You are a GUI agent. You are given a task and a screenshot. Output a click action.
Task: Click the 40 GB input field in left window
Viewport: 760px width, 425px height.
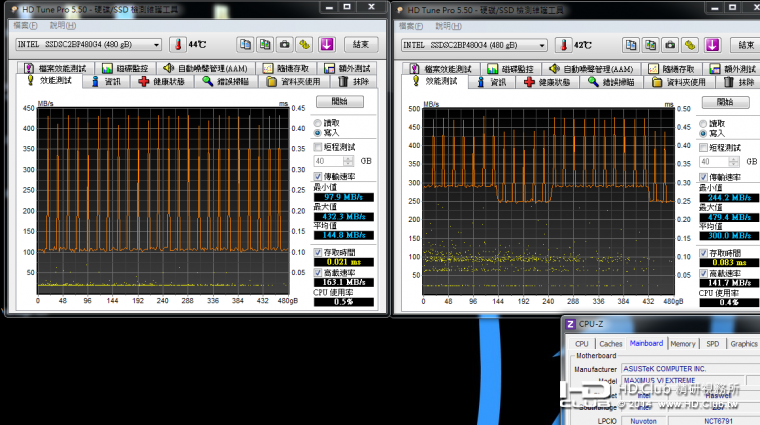click(x=329, y=161)
